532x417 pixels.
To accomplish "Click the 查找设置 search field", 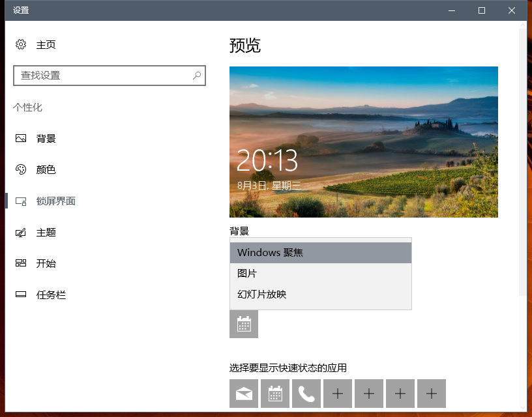I will pyautogui.click(x=110, y=76).
